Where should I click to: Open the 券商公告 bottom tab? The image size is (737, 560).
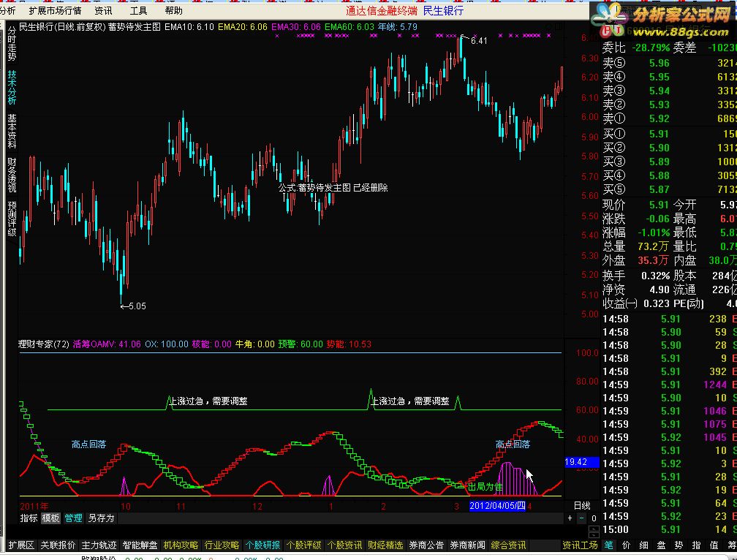(426, 545)
